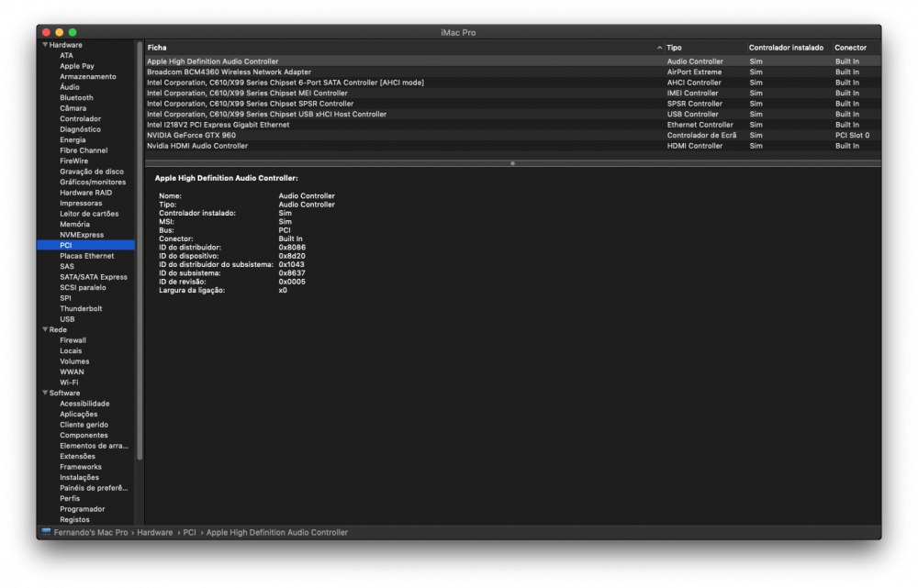Viewport: 918px width, 588px height.
Task: Collapse the Rede section triangle
Action: click(45, 329)
